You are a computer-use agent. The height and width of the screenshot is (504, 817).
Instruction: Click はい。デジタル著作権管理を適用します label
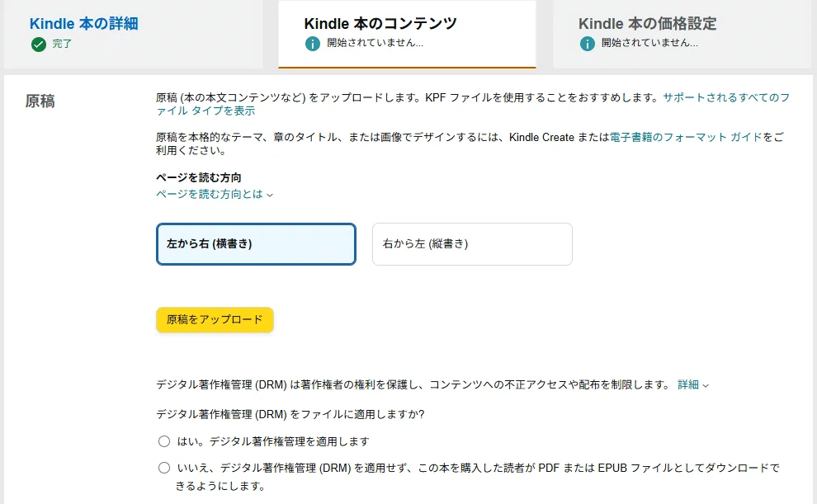pyautogui.click(x=273, y=441)
